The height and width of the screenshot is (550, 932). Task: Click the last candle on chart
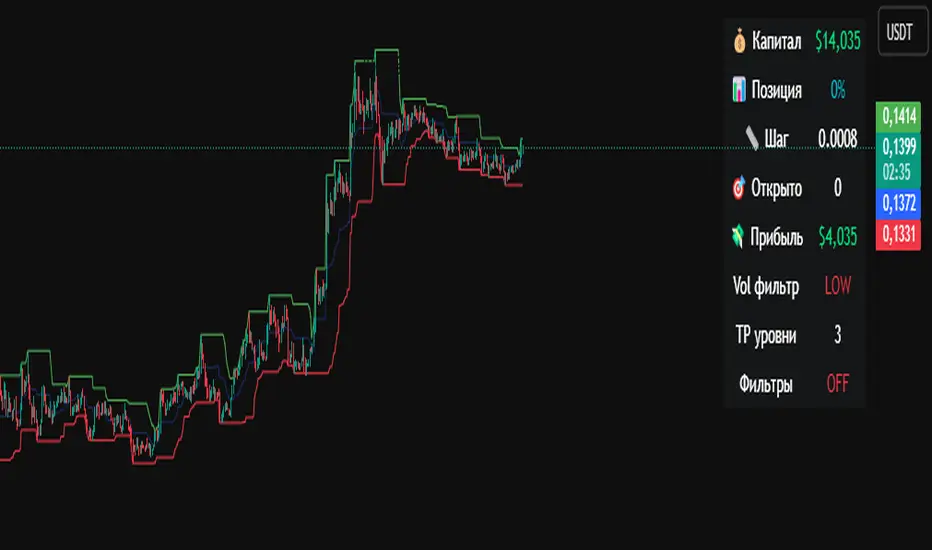pos(521,146)
